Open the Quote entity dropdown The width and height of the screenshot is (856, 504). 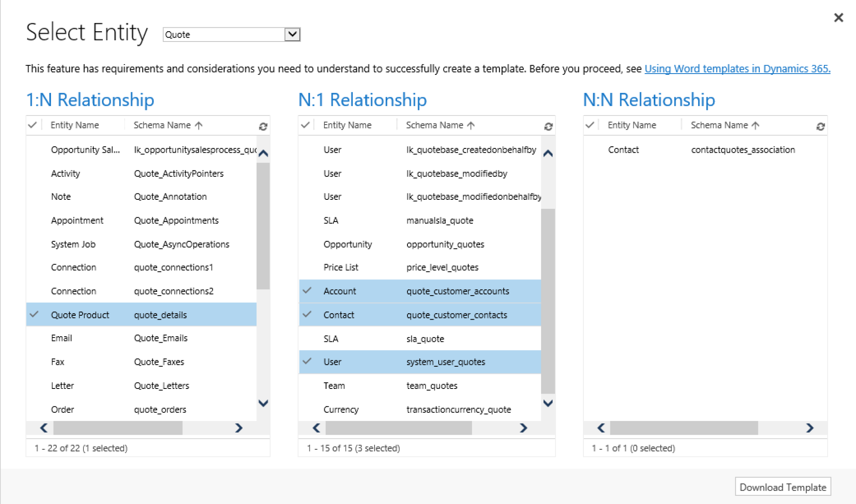(x=292, y=34)
